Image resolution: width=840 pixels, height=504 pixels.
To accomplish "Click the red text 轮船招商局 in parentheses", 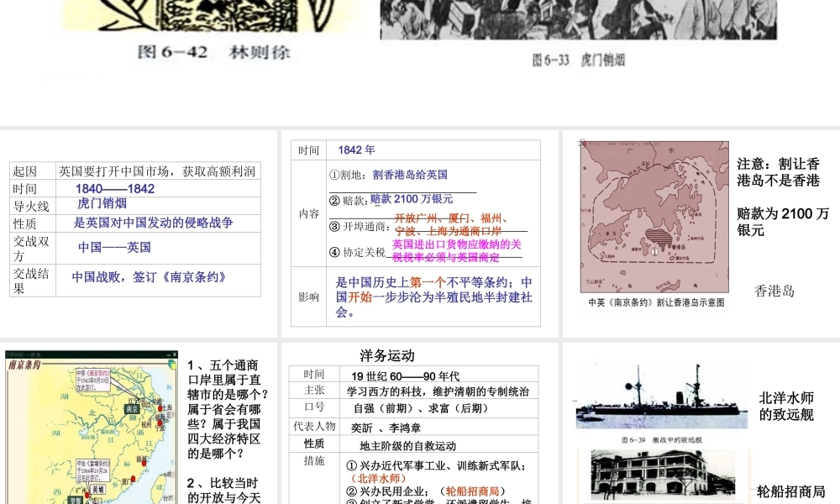I will 472,491.
